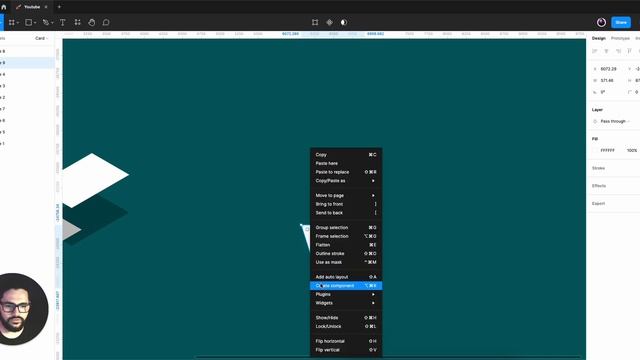
Task: Click the webcam presenter thumbnail
Action: [23, 309]
